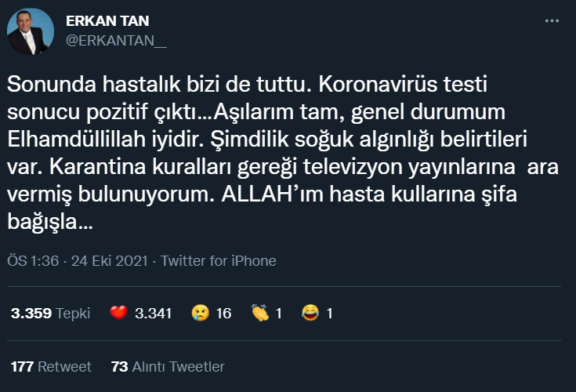Viewport: 576px width, 392px height.
Task: Click the 3.341 heart reaction count
Action: (153, 314)
